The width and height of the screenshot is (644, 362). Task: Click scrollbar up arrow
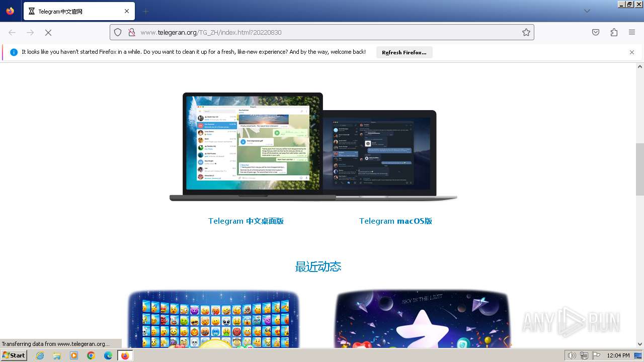[640, 66]
